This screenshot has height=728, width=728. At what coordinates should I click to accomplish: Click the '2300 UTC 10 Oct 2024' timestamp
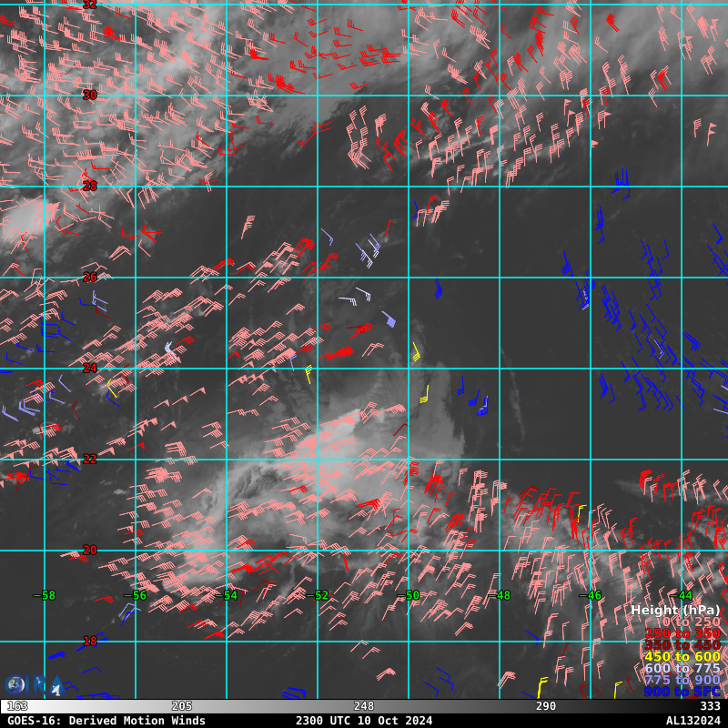[363, 721]
